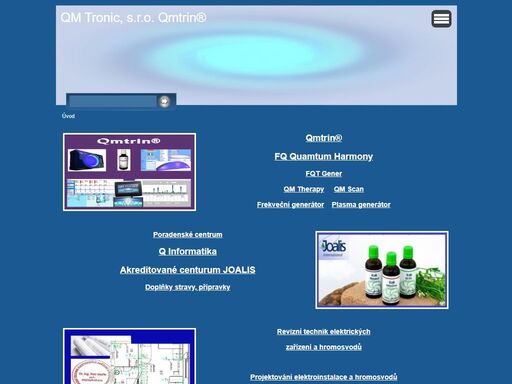This screenshot has width=512, height=384.
Task: Open Revizní technik elektrických link
Action: [324, 332]
